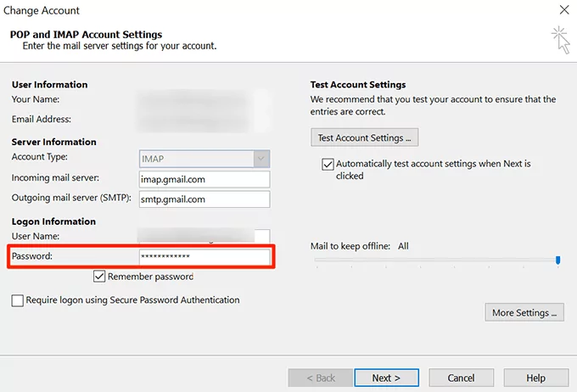This screenshot has height=392, width=577.
Task: Cancel the account changes
Action: click(461, 378)
